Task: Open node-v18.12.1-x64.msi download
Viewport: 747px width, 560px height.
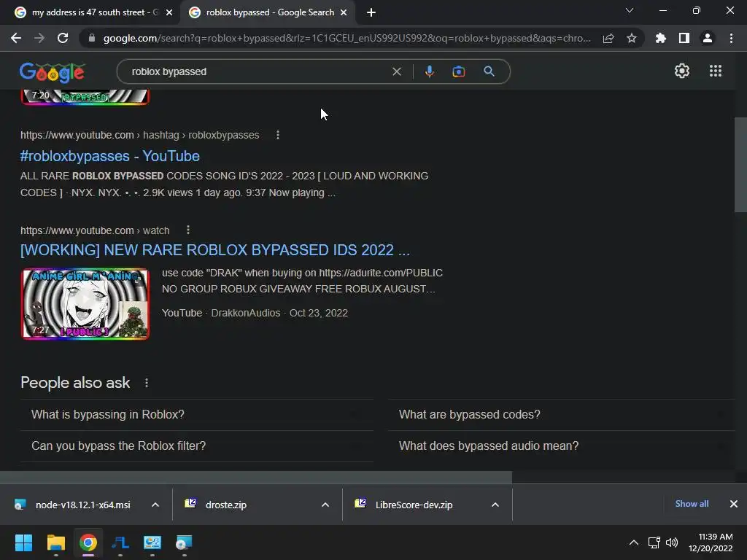Action: [82, 505]
